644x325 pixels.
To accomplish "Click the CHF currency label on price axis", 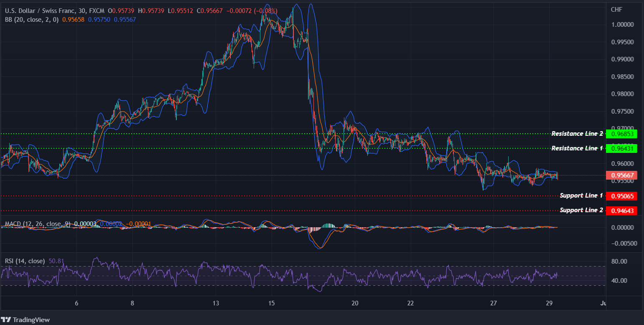I will [x=616, y=9].
